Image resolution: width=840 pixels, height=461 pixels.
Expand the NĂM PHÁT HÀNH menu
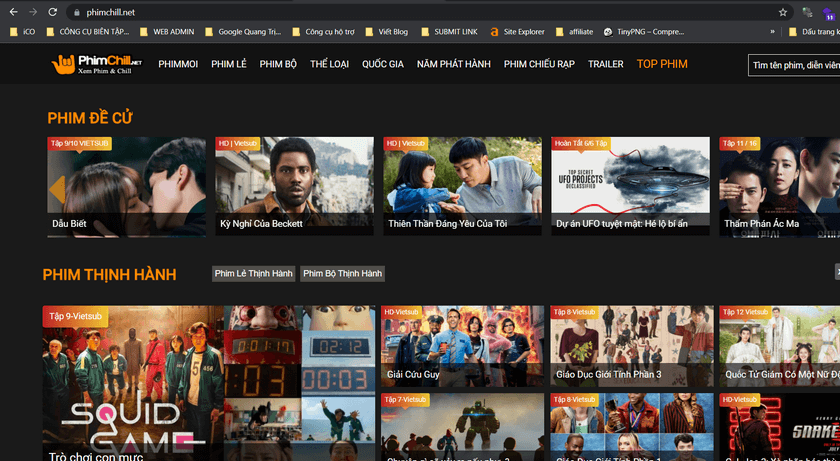pyautogui.click(x=454, y=64)
